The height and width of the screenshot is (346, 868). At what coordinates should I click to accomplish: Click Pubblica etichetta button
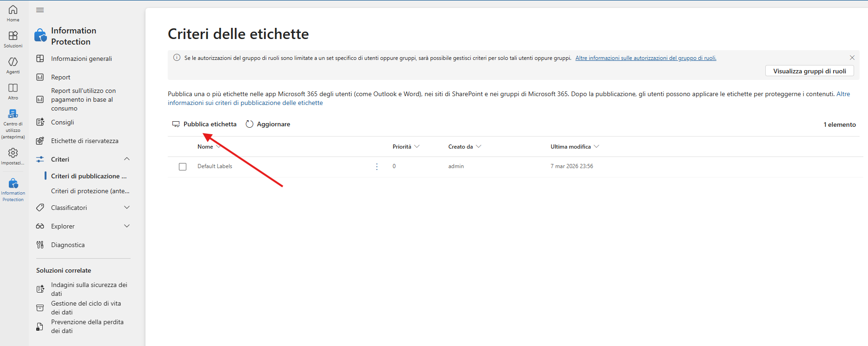pos(204,124)
